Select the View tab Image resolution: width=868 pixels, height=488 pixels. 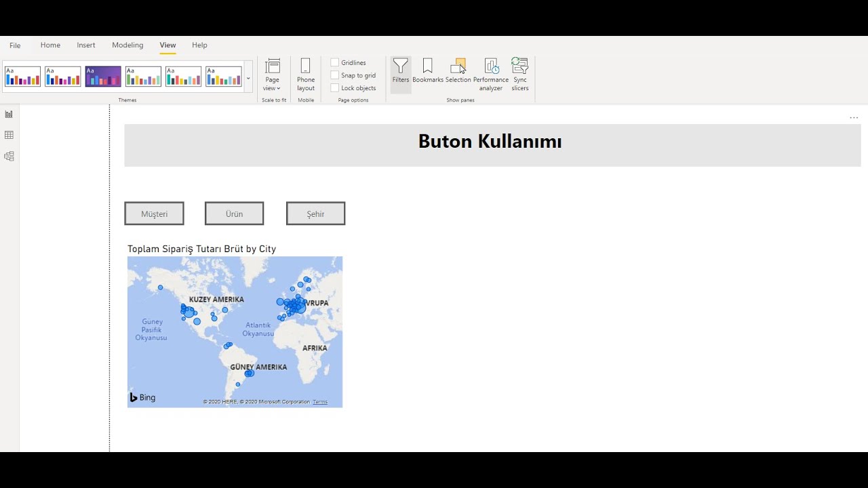pyautogui.click(x=167, y=45)
